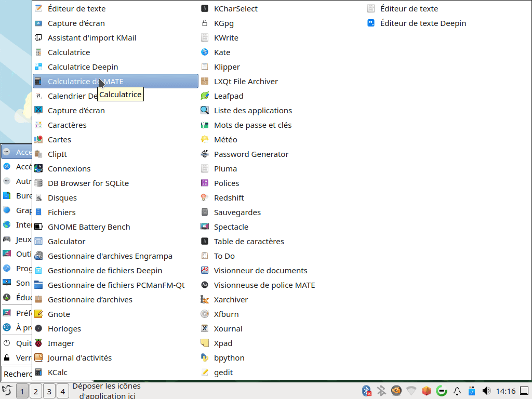
Task: Open Liste des applications magnifier icon
Action: (x=205, y=111)
